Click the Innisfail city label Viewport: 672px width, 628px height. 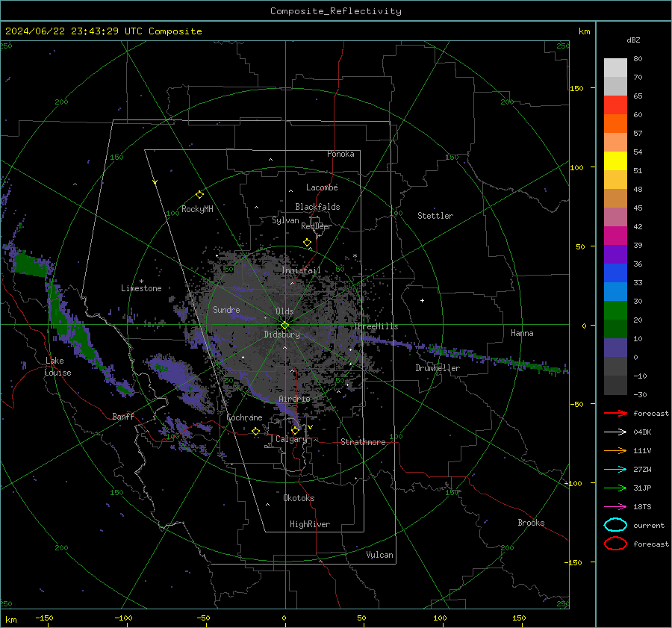(x=301, y=270)
